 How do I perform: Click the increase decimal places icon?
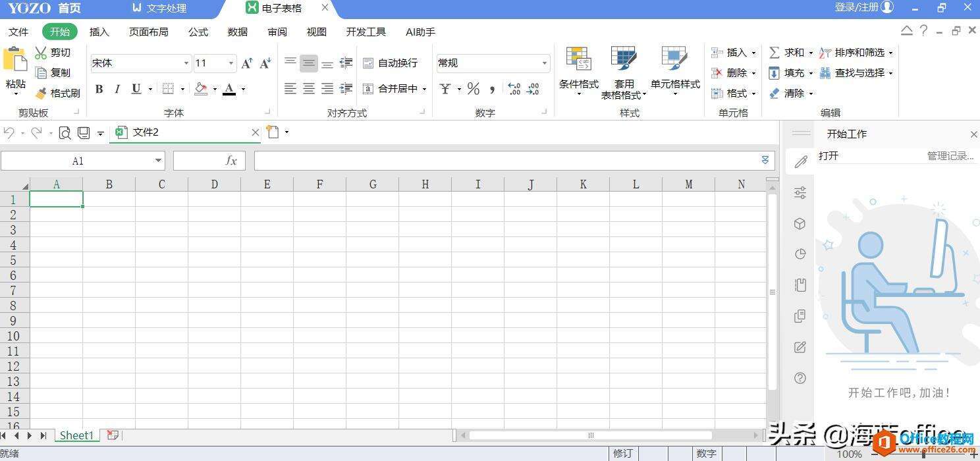coord(514,89)
